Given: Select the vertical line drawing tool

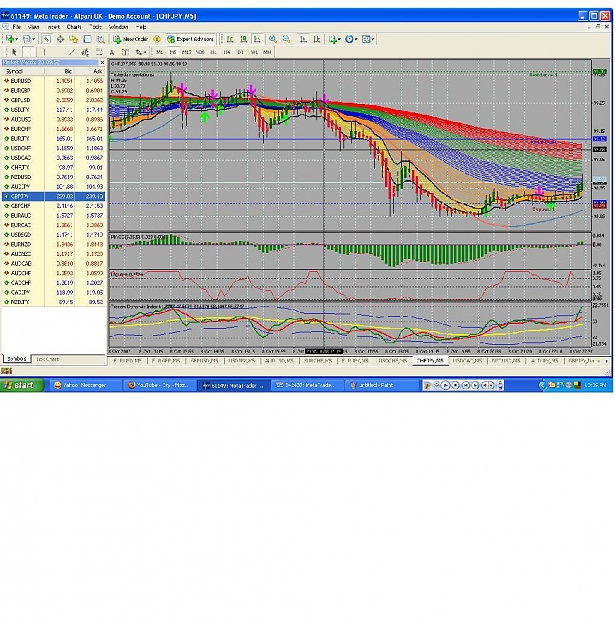Looking at the screenshot, I should pos(44,52).
